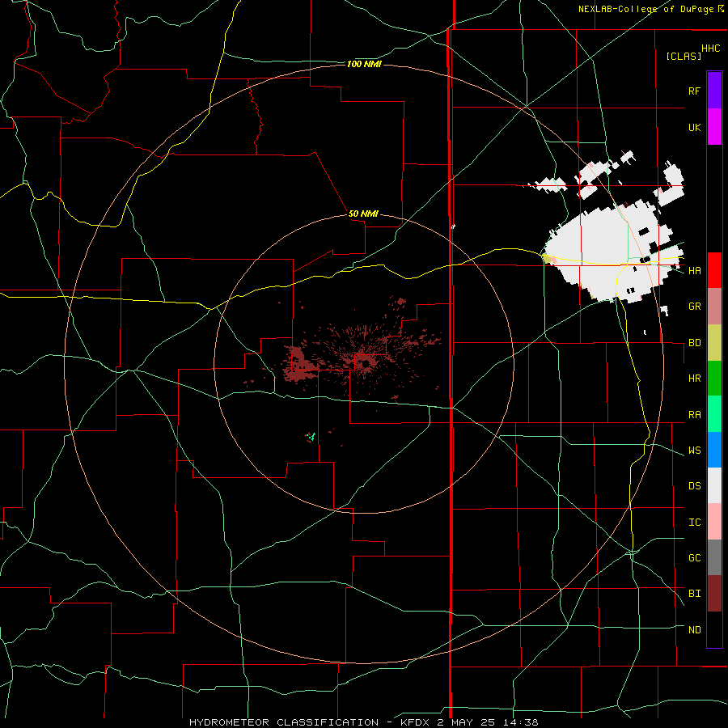This screenshot has width=728, height=728.
Task: Click the DS legend label
Action: point(694,486)
